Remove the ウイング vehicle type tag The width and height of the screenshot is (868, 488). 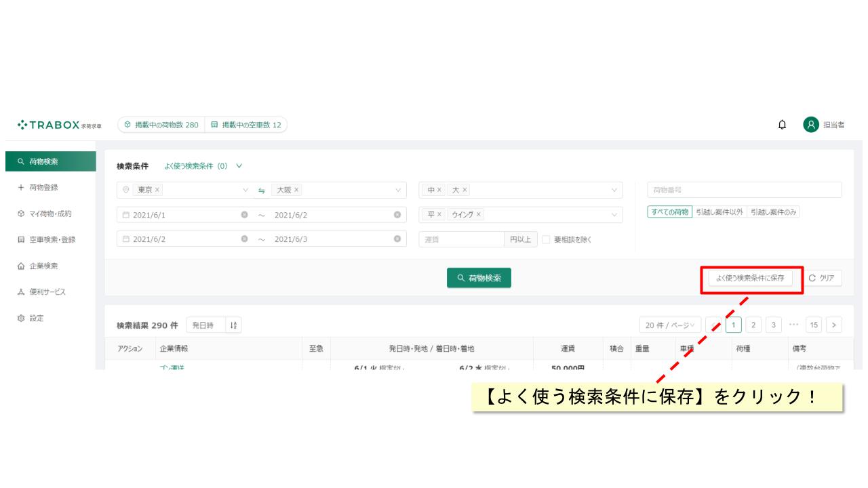click(x=479, y=214)
